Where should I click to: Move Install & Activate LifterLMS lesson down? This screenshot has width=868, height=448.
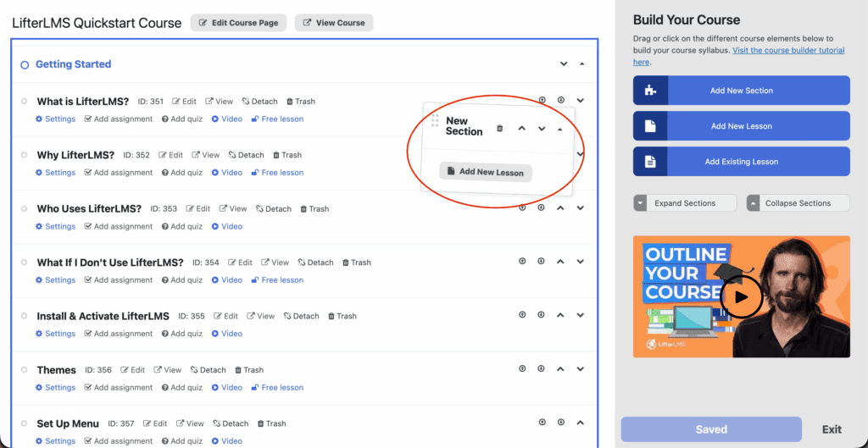pyautogui.click(x=580, y=315)
